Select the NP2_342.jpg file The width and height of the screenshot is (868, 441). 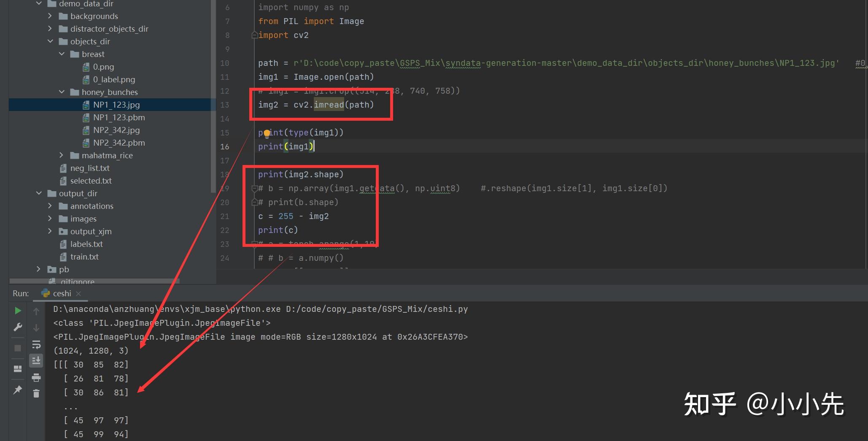coord(116,130)
